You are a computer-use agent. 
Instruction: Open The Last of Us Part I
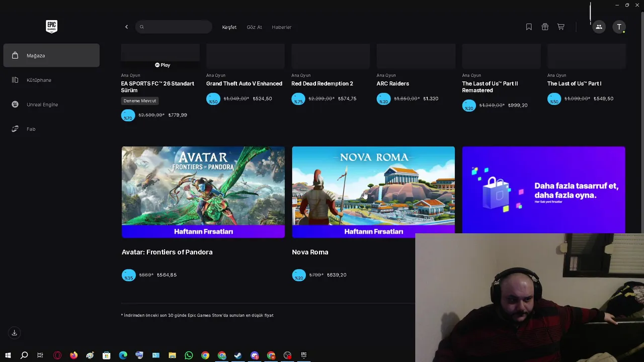[x=574, y=83]
